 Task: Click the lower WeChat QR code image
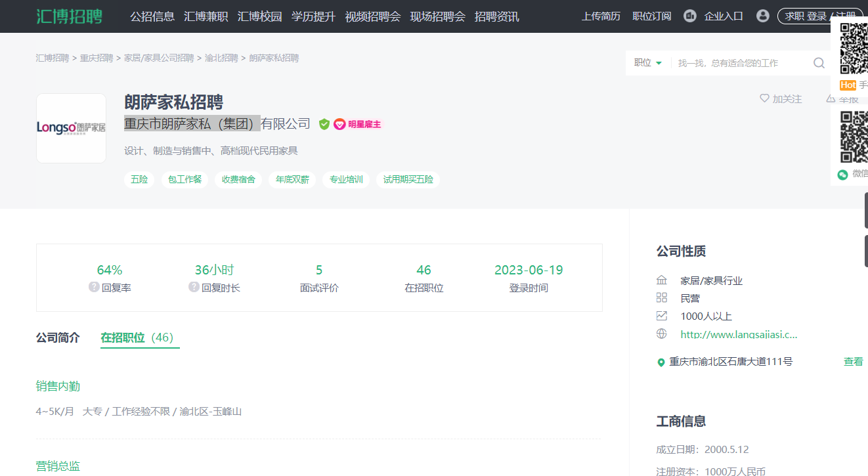pos(854,137)
